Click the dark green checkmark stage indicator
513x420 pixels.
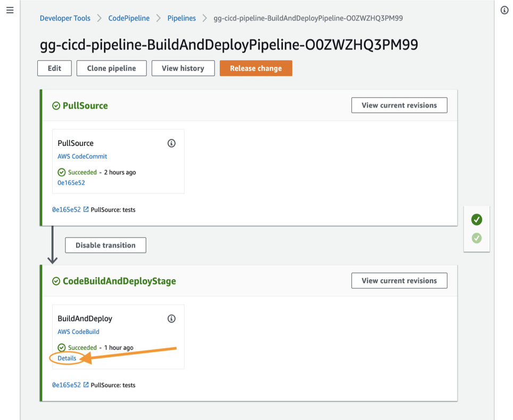coord(477,219)
